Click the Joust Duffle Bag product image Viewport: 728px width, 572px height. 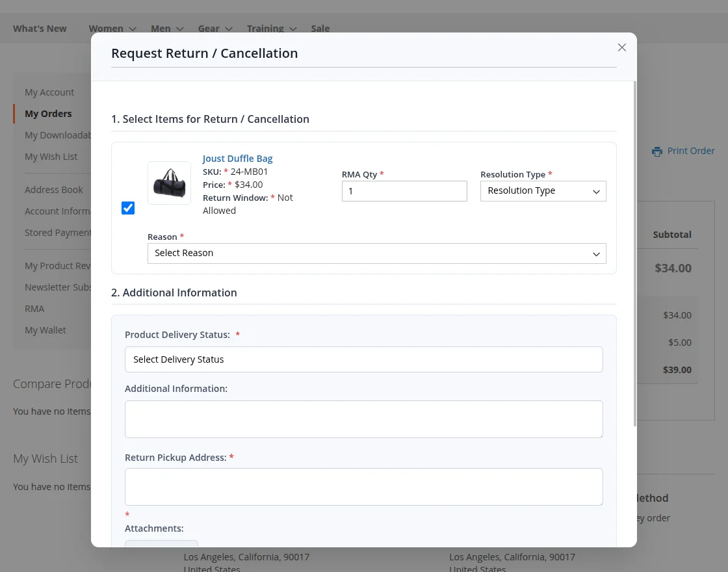[169, 183]
